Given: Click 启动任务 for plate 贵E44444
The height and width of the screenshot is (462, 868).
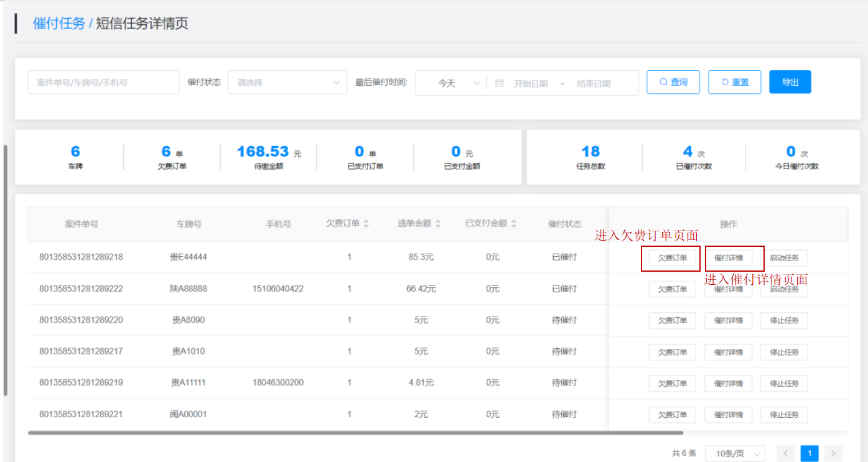Looking at the screenshot, I should click(x=783, y=258).
